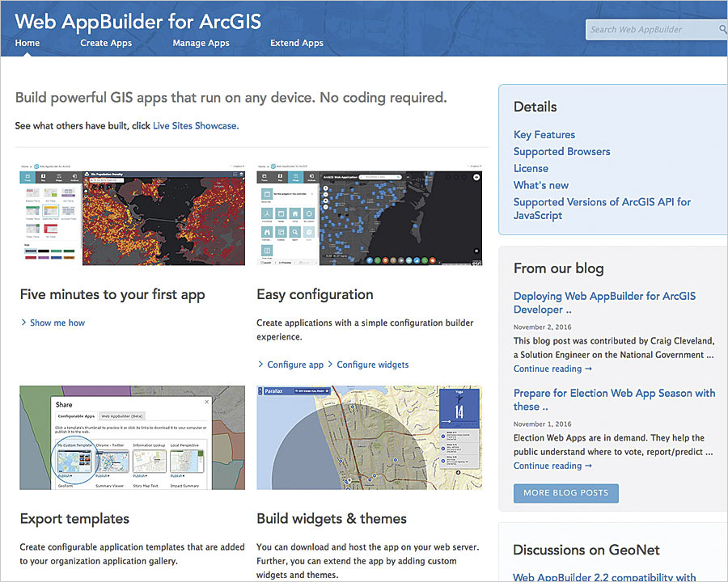This screenshot has width=728, height=582.
Task: Click the chevron before Configure app
Action: (x=260, y=365)
